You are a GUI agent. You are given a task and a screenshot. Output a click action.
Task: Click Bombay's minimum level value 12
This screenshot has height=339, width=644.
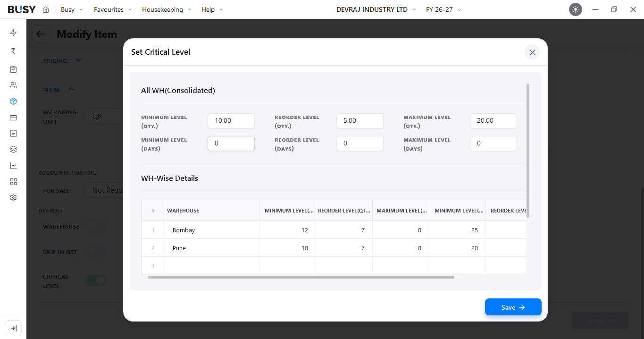point(287,230)
